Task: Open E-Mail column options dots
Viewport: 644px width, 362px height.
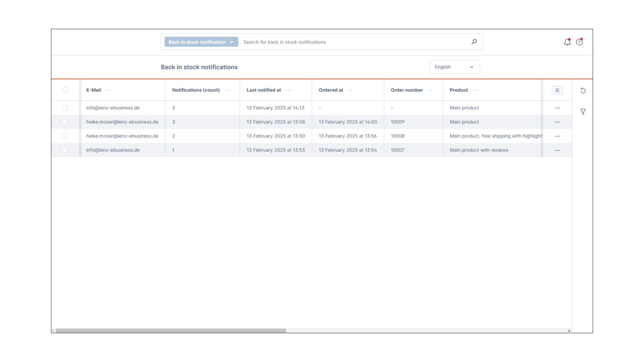Action: [x=109, y=90]
